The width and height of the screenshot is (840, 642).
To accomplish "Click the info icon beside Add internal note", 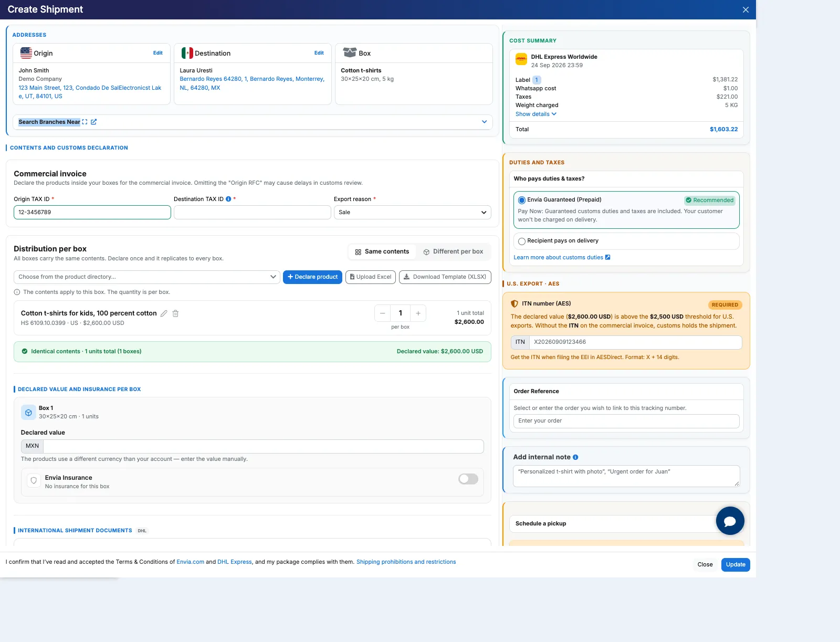I will point(575,457).
